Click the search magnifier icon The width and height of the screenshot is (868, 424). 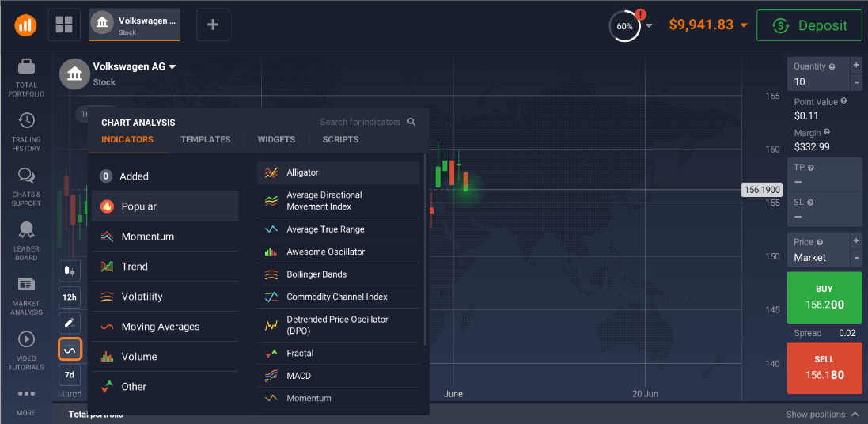(x=411, y=122)
